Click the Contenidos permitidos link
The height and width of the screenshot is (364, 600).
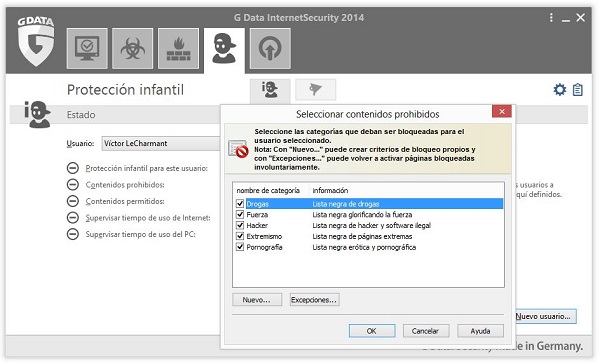coord(125,201)
